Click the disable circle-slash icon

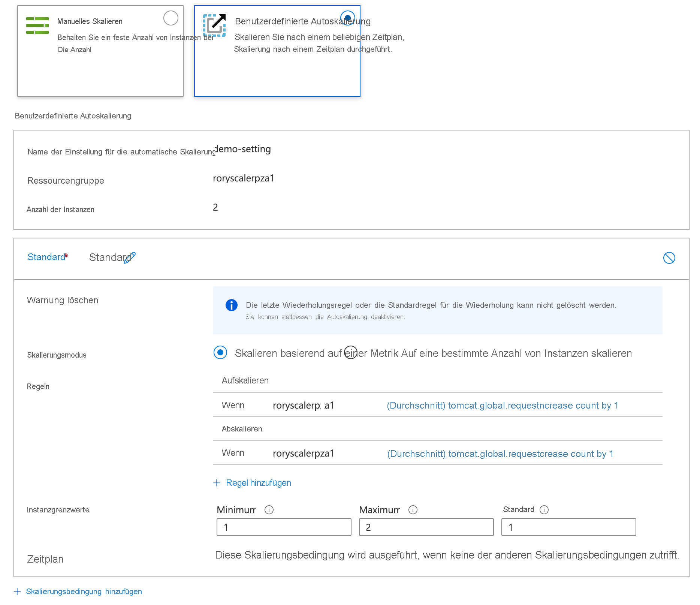click(669, 258)
